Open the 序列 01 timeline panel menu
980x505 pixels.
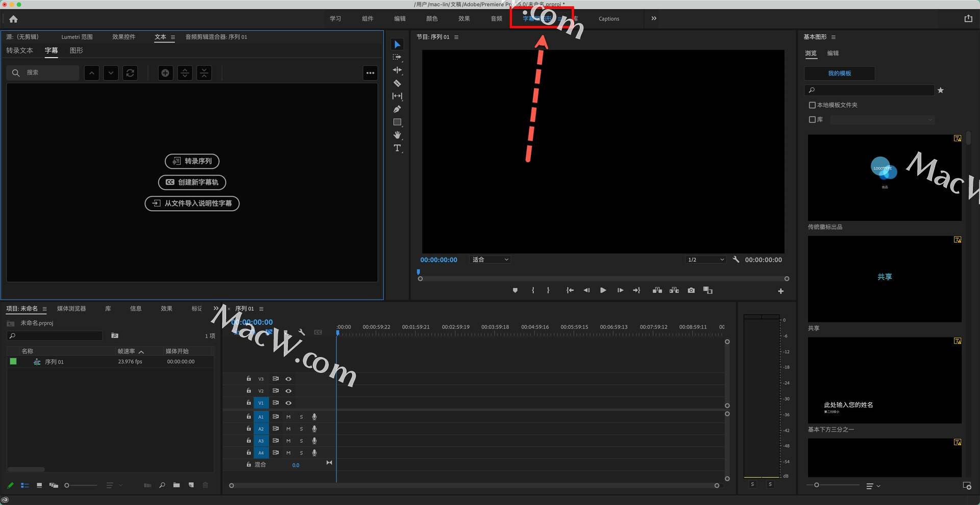click(x=261, y=309)
